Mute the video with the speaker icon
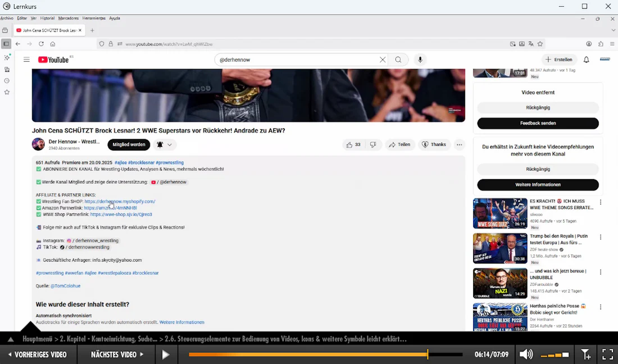This screenshot has width=618, height=364. 526,354
